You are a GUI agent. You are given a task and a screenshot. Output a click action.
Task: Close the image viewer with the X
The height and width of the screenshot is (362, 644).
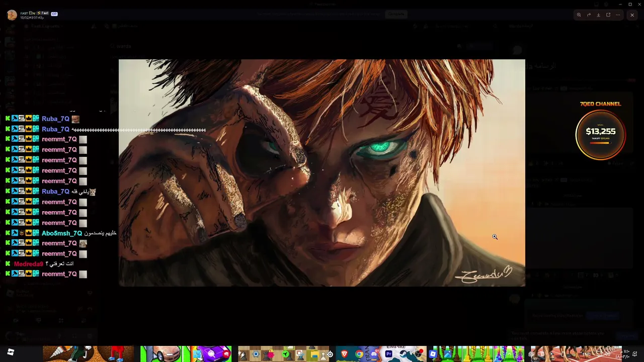632,15
